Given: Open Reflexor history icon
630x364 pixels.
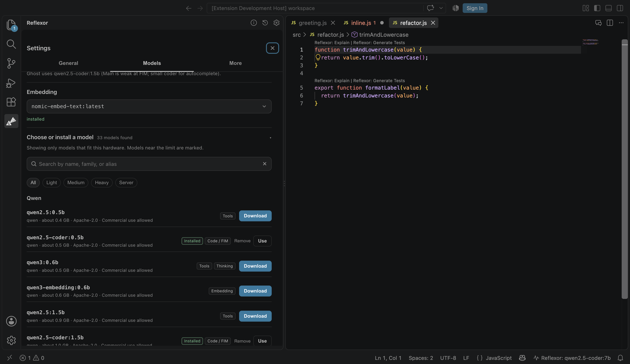Looking at the screenshot, I should (265, 23).
